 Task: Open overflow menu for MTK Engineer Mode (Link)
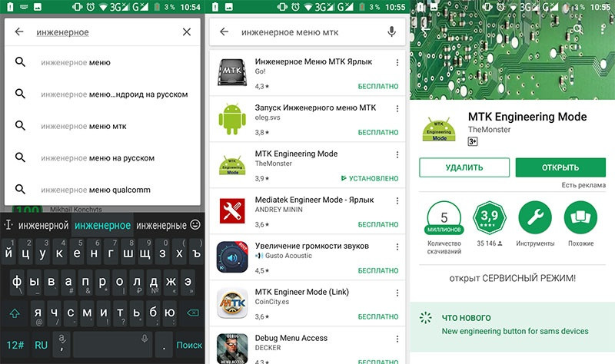[x=397, y=293]
